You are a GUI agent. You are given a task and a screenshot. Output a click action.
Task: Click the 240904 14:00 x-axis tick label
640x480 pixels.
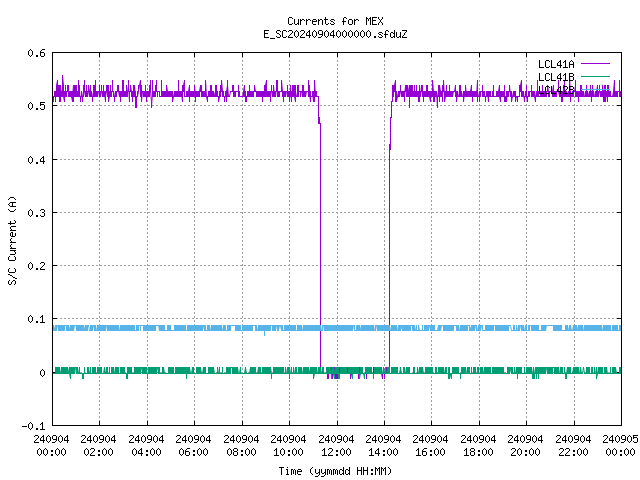(383, 445)
